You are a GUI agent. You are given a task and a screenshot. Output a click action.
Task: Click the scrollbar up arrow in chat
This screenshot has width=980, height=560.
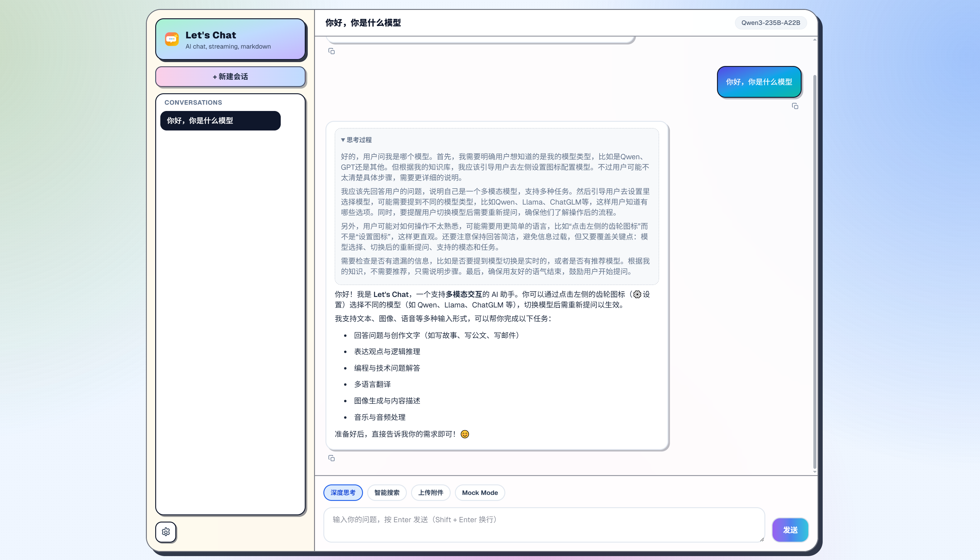[x=815, y=40]
